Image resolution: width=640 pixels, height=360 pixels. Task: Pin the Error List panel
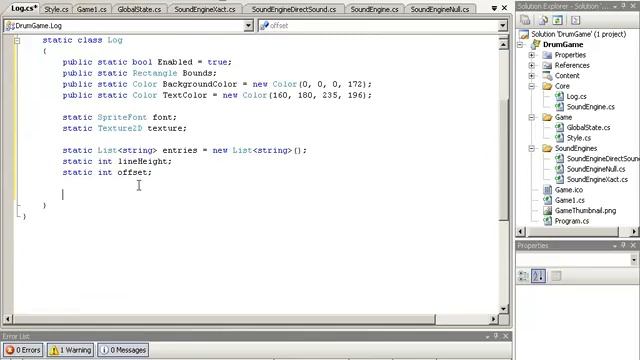(x=496, y=336)
